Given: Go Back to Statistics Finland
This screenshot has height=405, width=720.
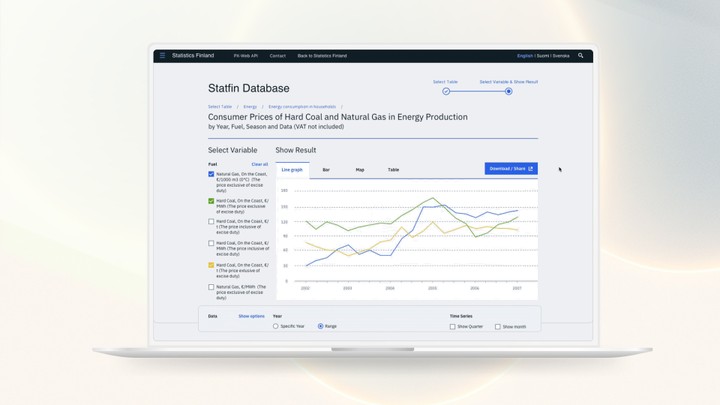Looking at the screenshot, I should 322,56.
